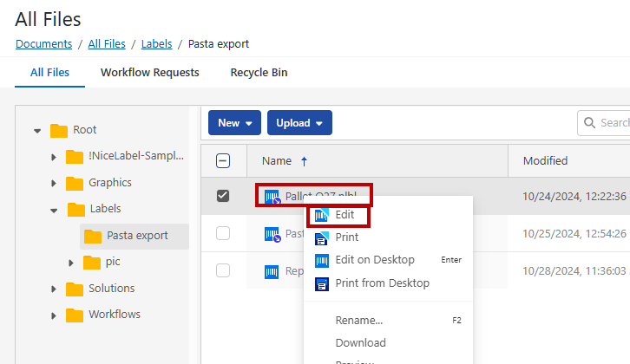Select the Solutions folder icon
The height and width of the screenshot is (364, 630).
coord(75,289)
